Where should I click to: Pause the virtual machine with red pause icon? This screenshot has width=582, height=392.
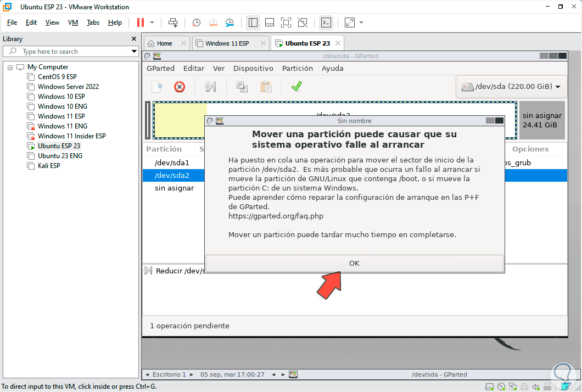[141, 23]
